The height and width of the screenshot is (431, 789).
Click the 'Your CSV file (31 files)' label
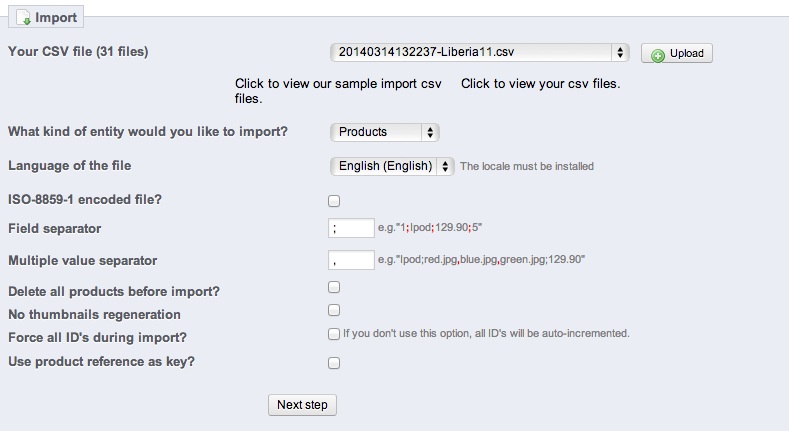[x=78, y=50]
